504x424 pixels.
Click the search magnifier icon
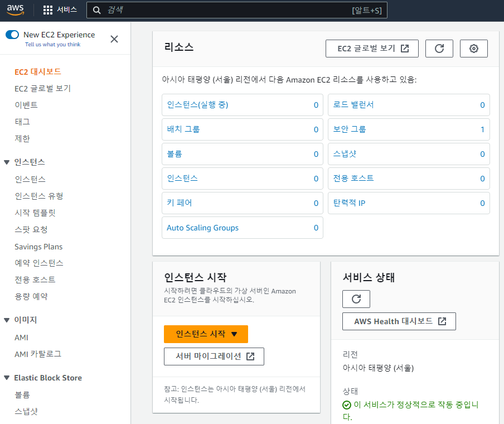pyautogui.click(x=96, y=10)
